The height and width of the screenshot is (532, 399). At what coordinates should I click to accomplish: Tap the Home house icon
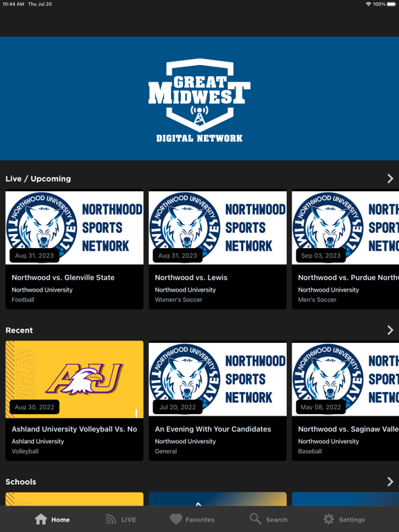[41, 519]
